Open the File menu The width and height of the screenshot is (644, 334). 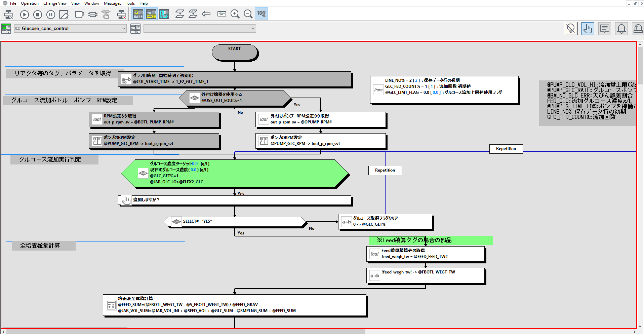[x=13, y=3]
